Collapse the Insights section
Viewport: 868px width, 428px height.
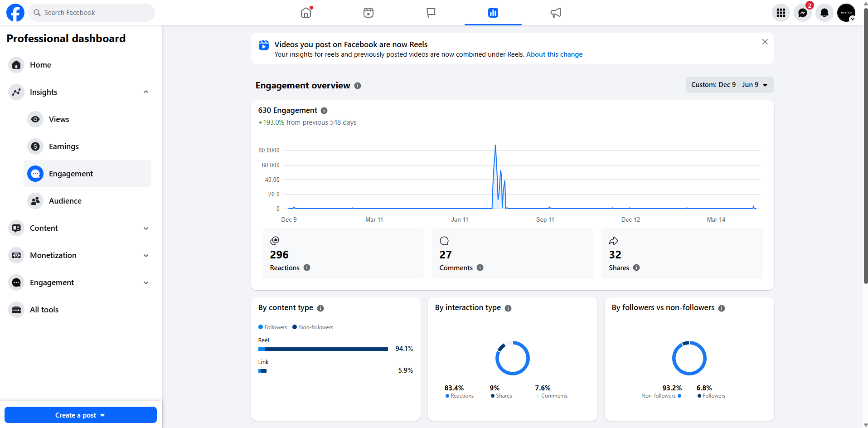tap(146, 92)
